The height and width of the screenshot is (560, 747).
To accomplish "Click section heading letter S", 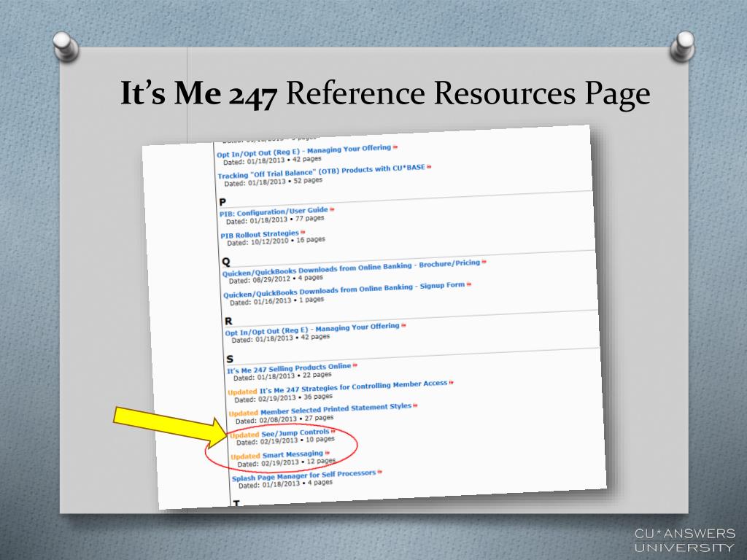I will point(230,359).
